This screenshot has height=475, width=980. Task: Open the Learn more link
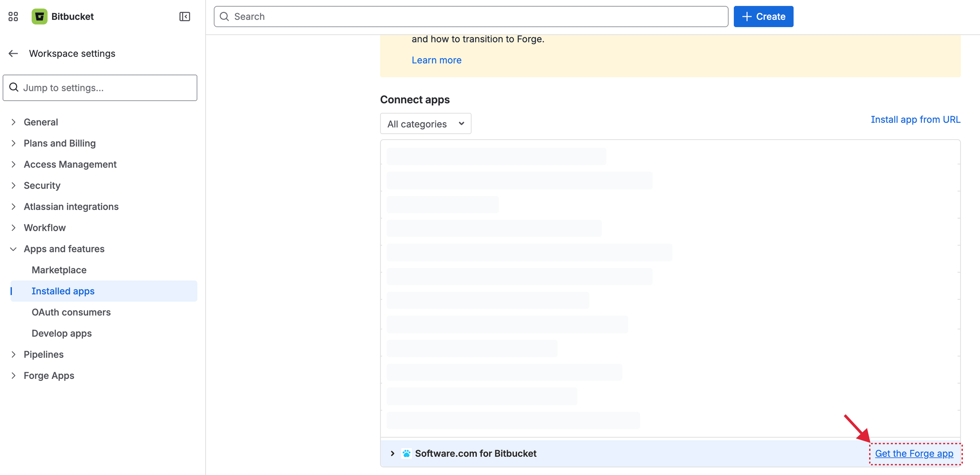[x=436, y=60]
